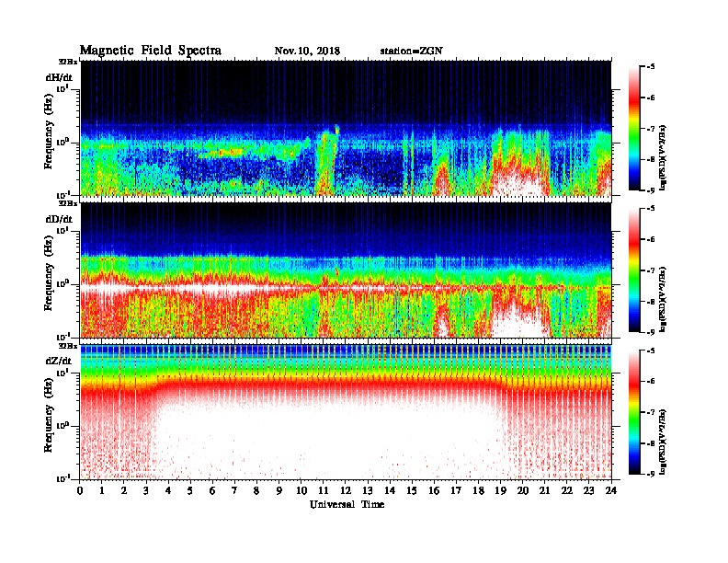Click the log(PSD) label beside dZ/dt color scale
The height and width of the screenshot is (563, 728).
point(664,442)
